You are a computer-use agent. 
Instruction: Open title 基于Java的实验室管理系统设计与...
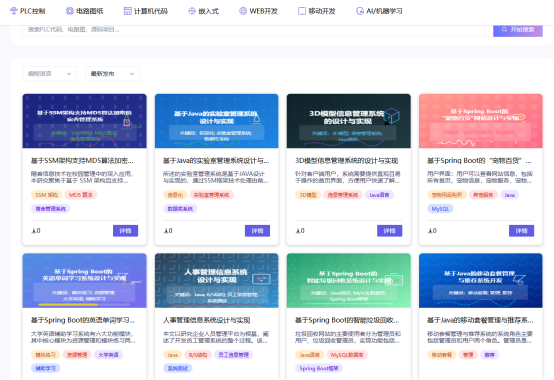pos(216,161)
